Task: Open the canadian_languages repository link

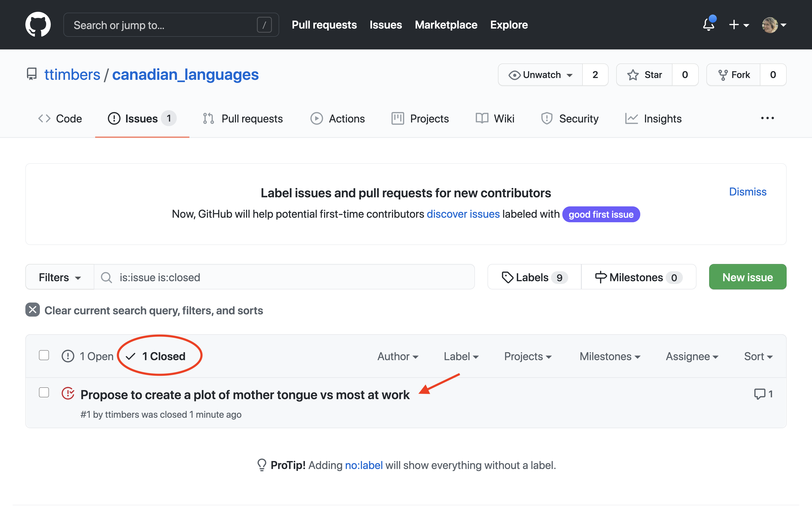Action: (x=185, y=75)
